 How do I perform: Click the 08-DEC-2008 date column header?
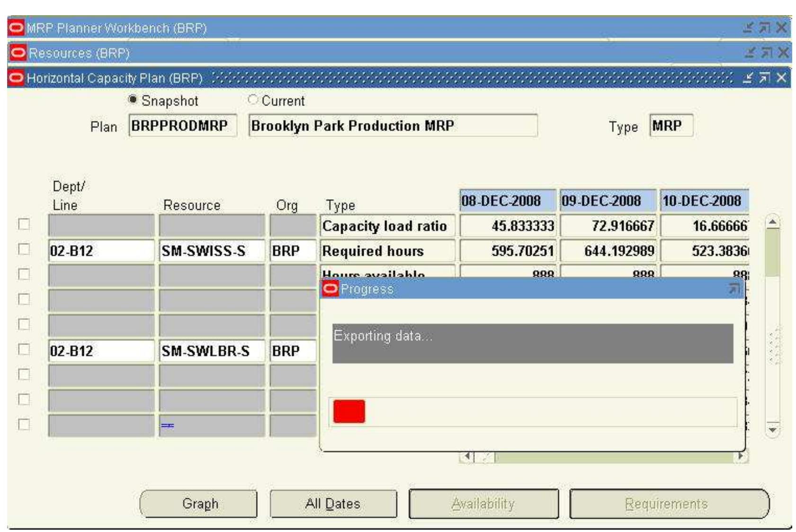[508, 201]
